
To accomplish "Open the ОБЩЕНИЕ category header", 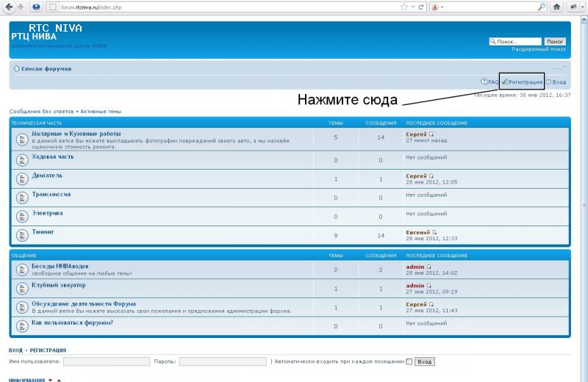I will pyautogui.click(x=24, y=256).
